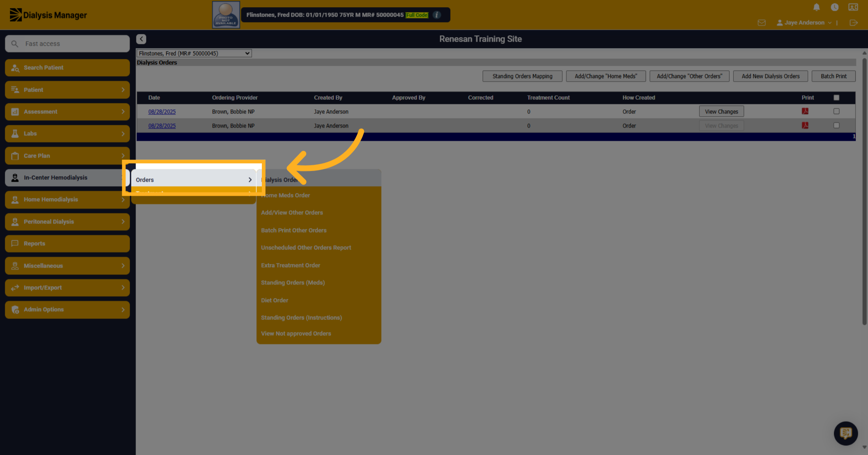Click the Fast access search field

click(67, 43)
